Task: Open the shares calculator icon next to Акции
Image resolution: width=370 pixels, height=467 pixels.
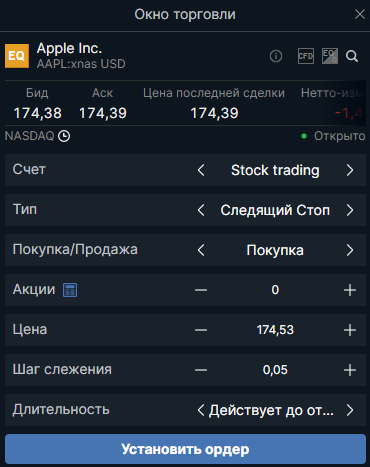Action: pos(70,290)
